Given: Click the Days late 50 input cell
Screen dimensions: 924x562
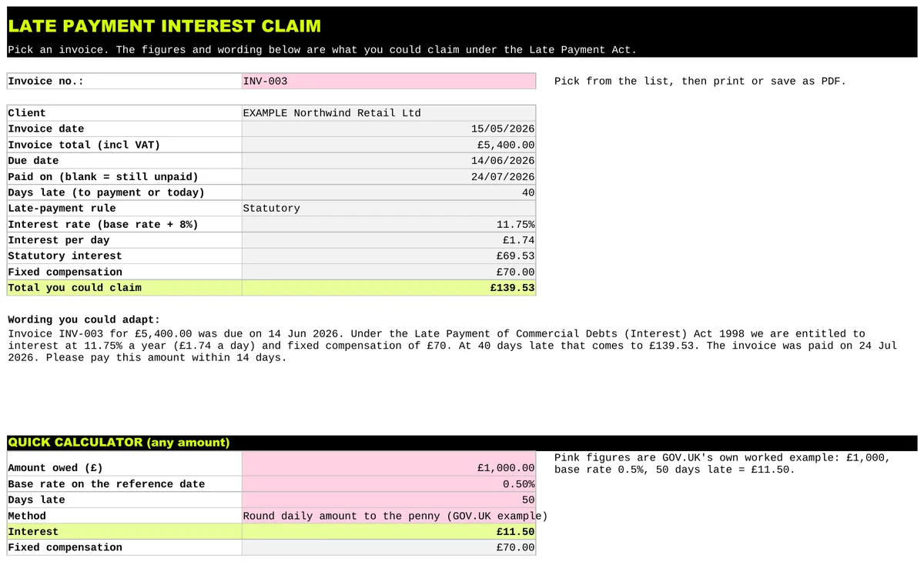Looking at the screenshot, I should (389, 500).
